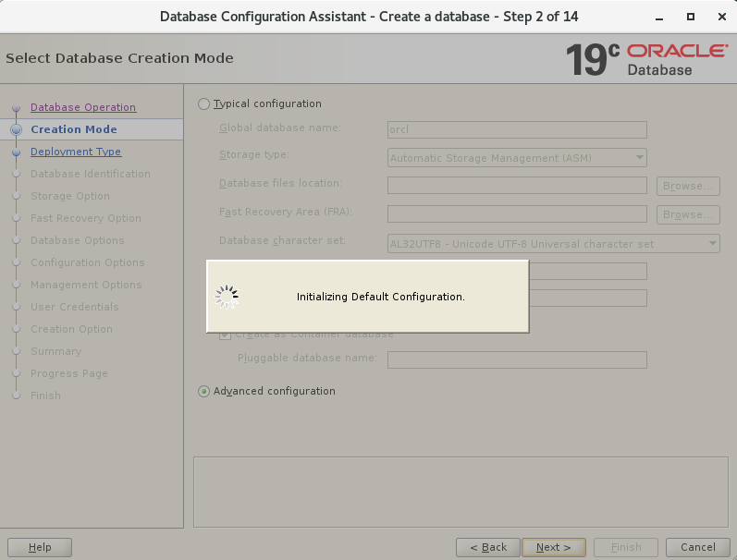Click the Deployment Type step bullet icon
The width and height of the screenshot is (737, 560).
pos(17,152)
